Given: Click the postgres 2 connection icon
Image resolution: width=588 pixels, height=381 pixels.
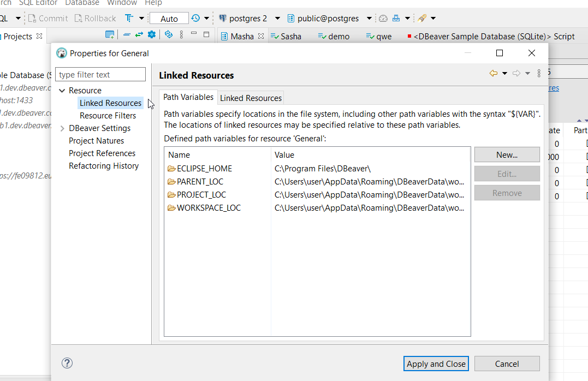Looking at the screenshot, I should coord(222,18).
